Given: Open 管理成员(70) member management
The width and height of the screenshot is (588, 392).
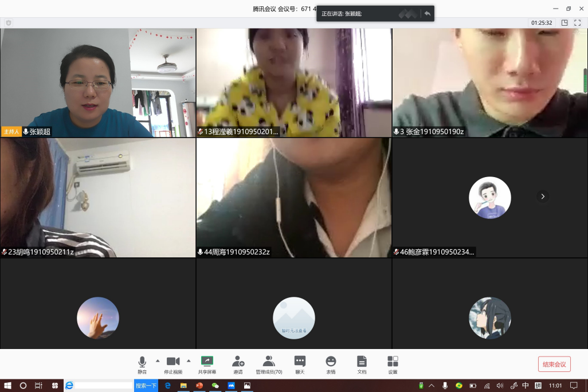Looking at the screenshot, I should point(269,364).
